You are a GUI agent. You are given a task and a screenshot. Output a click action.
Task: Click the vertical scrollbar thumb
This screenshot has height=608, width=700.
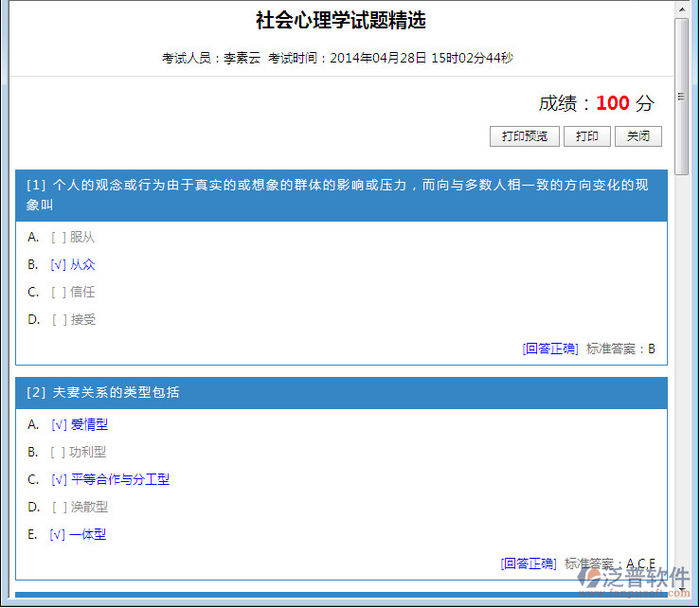pyautogui.click(x=681, y=95)
